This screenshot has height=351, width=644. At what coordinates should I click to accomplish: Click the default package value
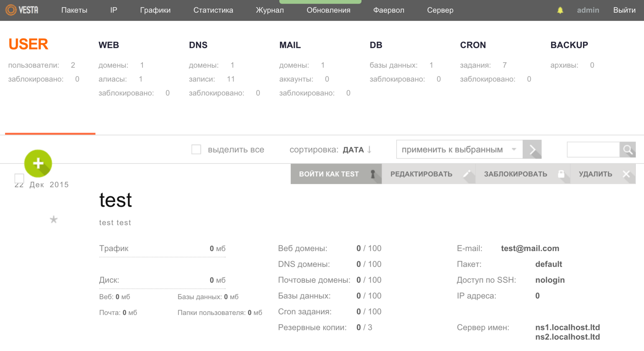[548, 264]
